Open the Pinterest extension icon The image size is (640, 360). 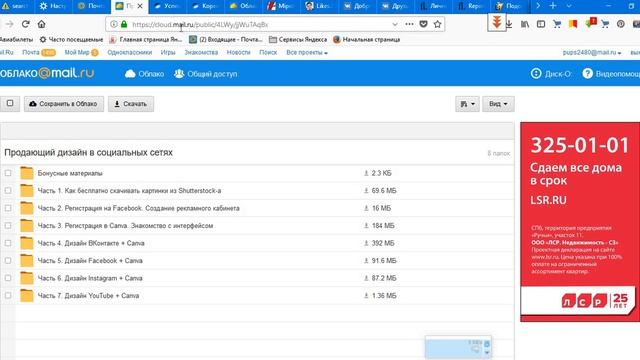pos(621,24)
